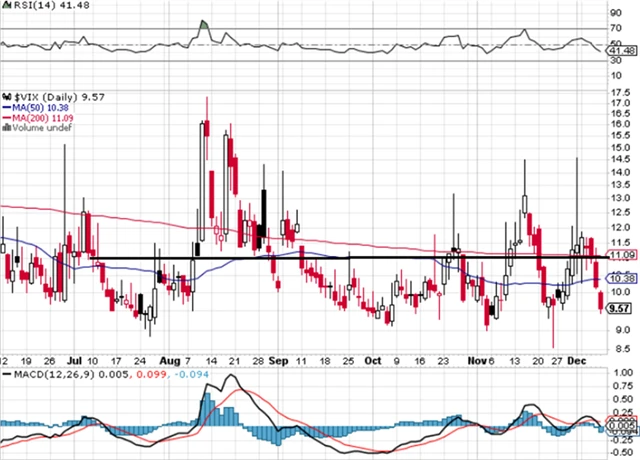Select the RSI(14) 41.48 label

pos(38,7)
